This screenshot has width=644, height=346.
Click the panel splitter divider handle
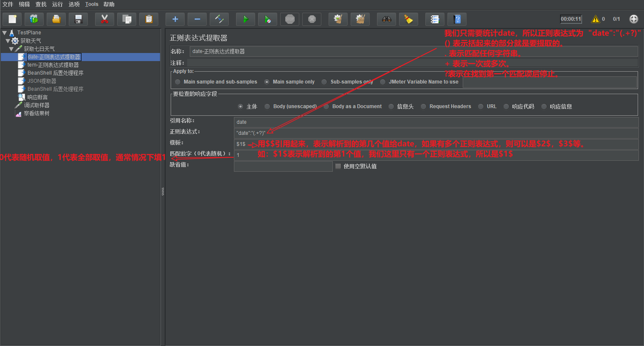[x=163, y=192]
